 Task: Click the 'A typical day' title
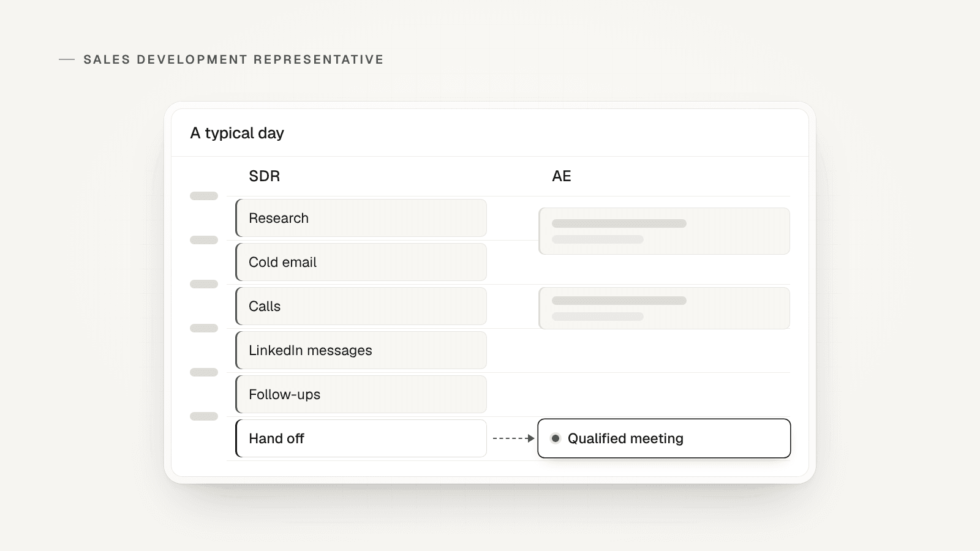[237, 133]
